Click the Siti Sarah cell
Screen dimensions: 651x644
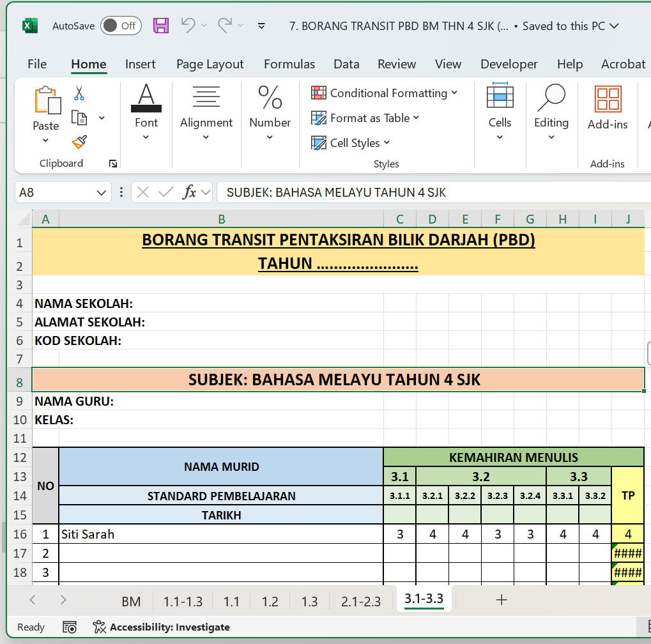tap(221, 534)
